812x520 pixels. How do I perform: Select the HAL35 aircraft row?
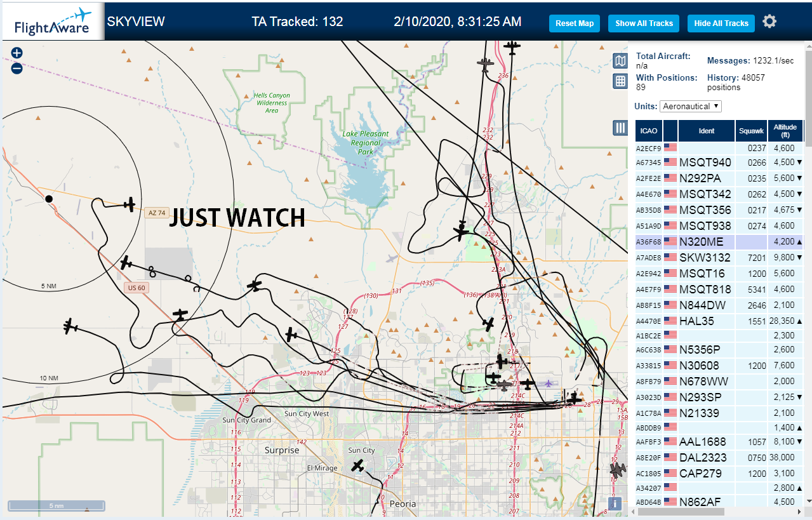720,321
